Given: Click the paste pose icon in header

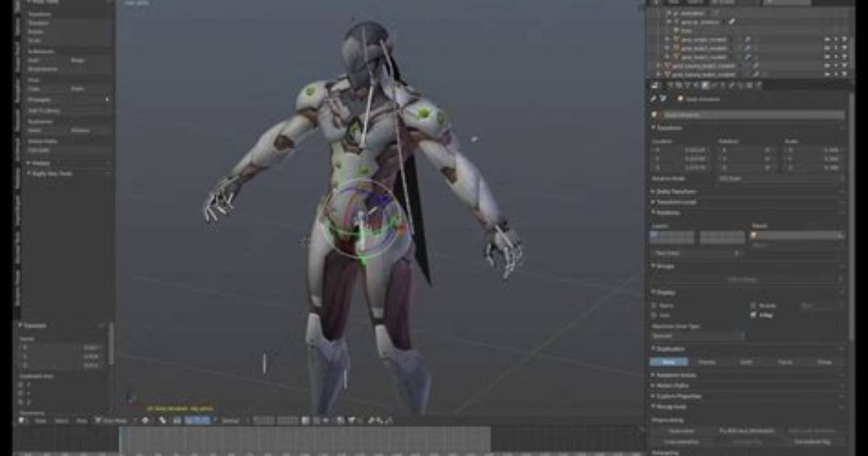Looking at the screenshot, I should point(380,420).
